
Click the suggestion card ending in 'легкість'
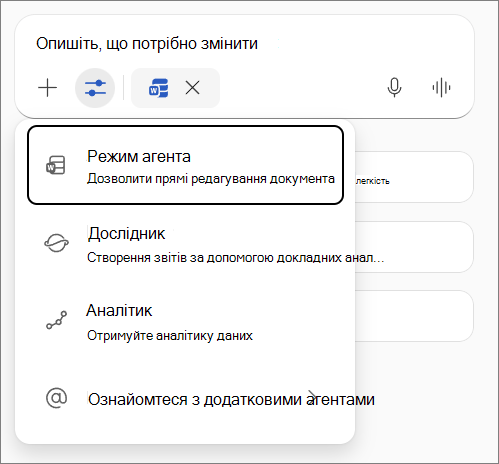tap(414, 177)
